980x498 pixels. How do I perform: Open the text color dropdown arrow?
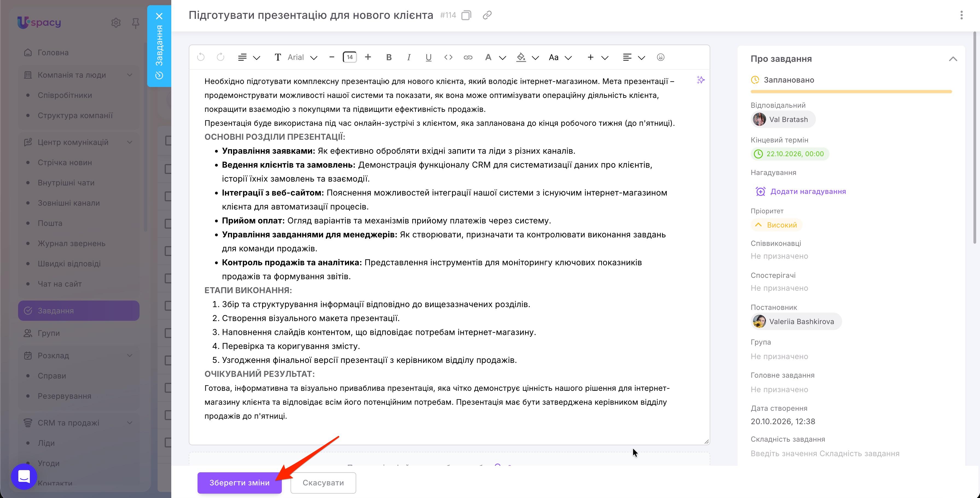(502, 58)
